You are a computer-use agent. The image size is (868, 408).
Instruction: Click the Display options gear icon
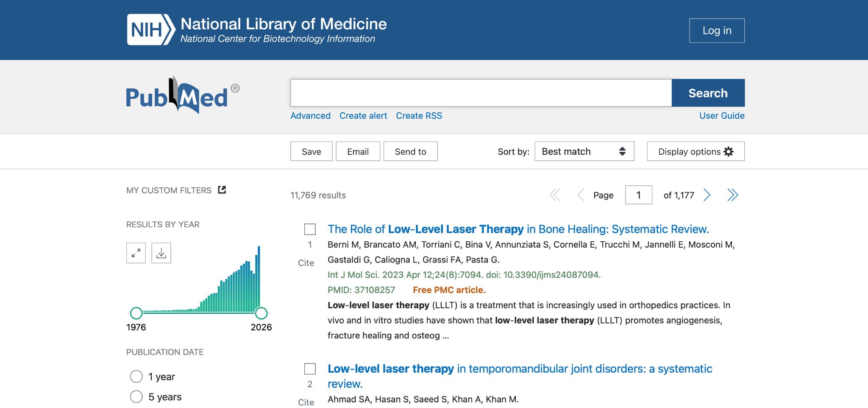(729, 152)
